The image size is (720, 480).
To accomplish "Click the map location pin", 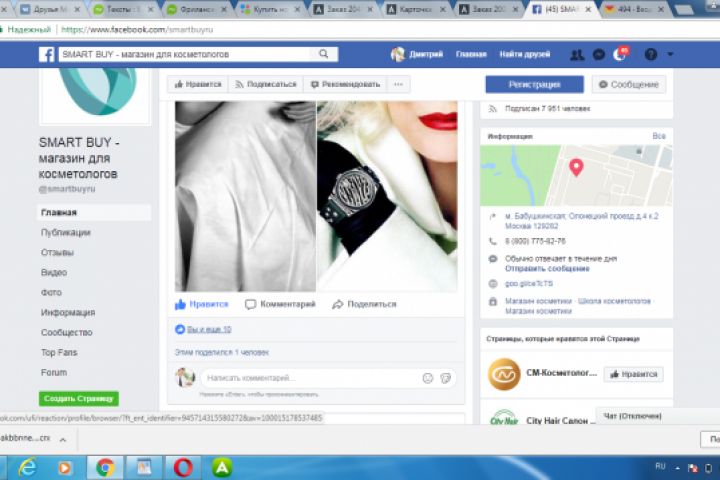I will coord(576,167).
